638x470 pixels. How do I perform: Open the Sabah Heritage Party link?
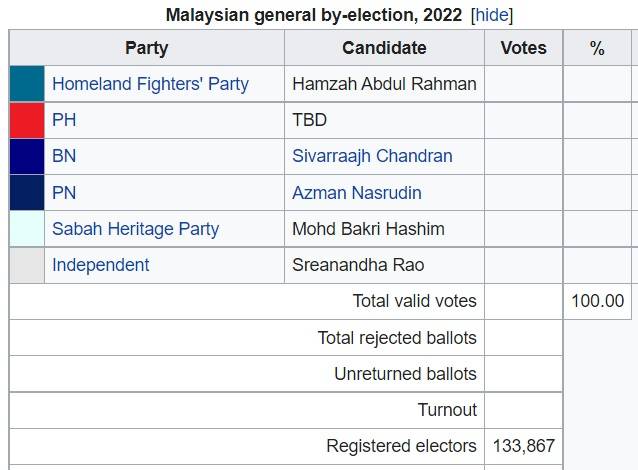coord(135,229)
